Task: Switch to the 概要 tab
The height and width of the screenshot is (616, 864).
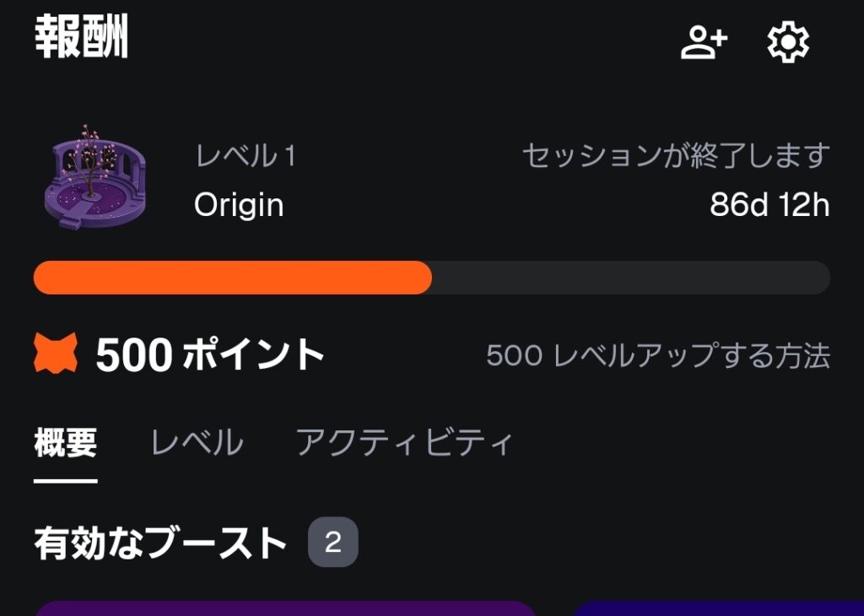Action: click(x=66, y=443)
